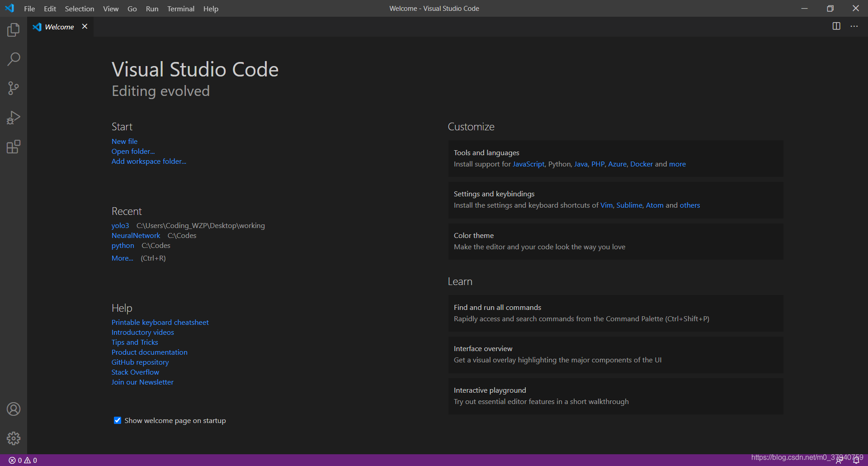Restore down the VS Code window
868x466 pixels.
point(830,8)
